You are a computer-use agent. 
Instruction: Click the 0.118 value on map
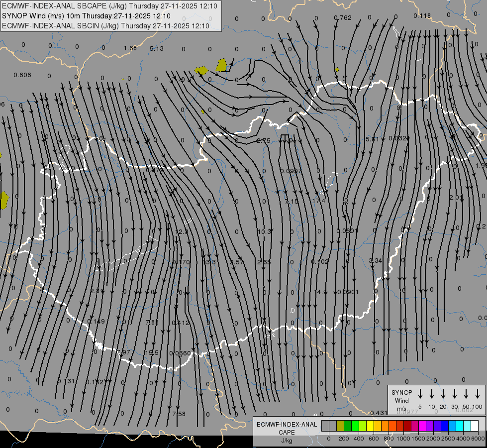(x=422, y=15)
